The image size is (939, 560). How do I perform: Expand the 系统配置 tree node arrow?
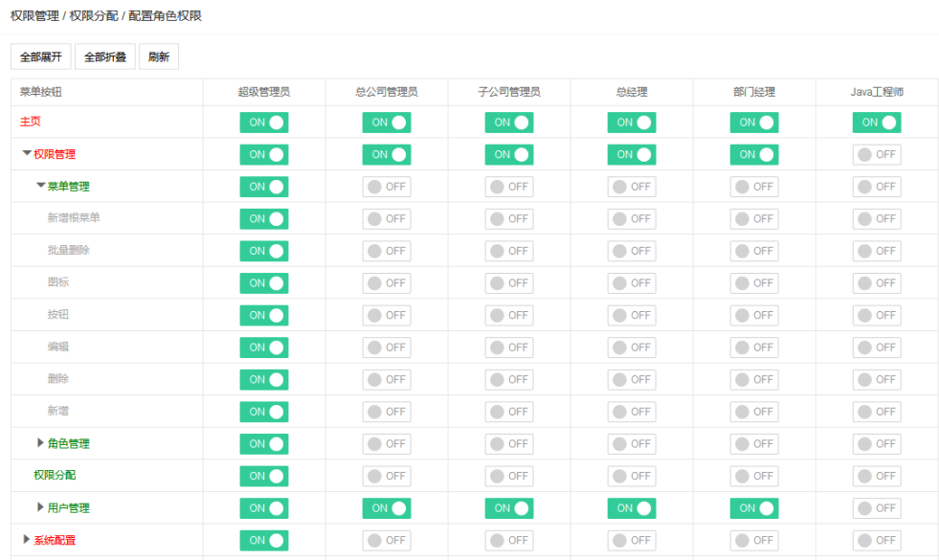27,540
